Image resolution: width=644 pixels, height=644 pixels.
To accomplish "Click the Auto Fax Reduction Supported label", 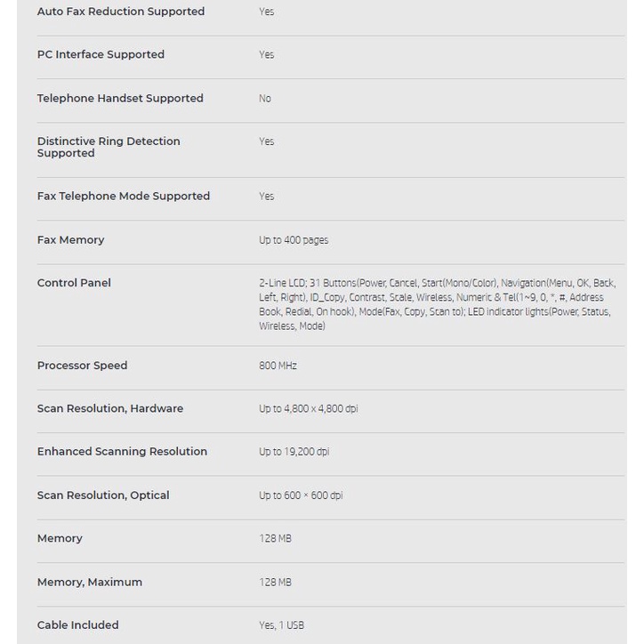I will point(121,12).
